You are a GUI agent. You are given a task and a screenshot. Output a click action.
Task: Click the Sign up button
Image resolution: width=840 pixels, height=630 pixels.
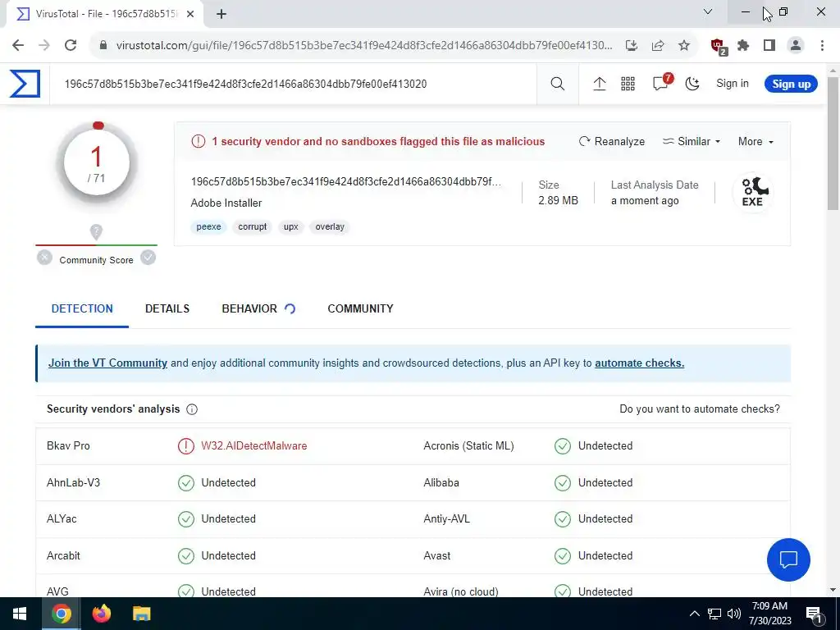pyautogui.click(x=791, y=84)
